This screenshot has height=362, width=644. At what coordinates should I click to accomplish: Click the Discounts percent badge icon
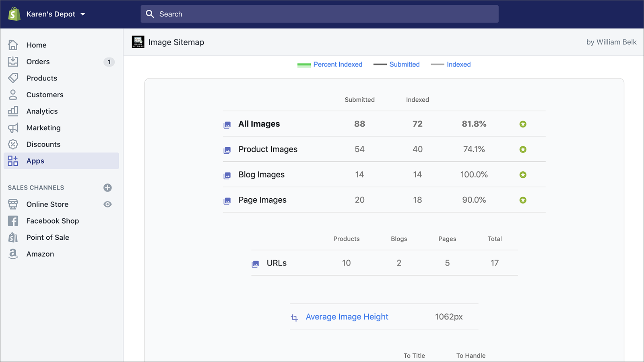coord(13,144)
